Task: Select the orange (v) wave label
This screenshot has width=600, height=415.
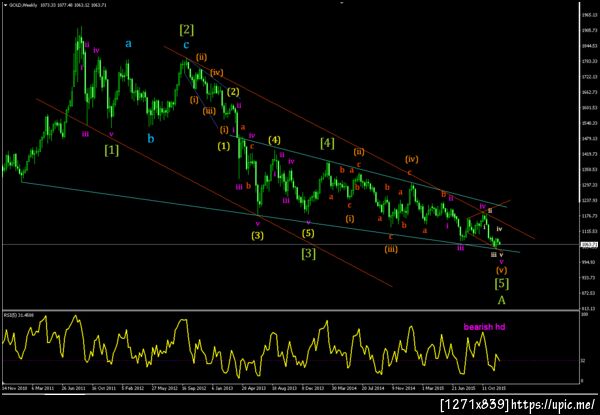Action: [x=502, y=270]
